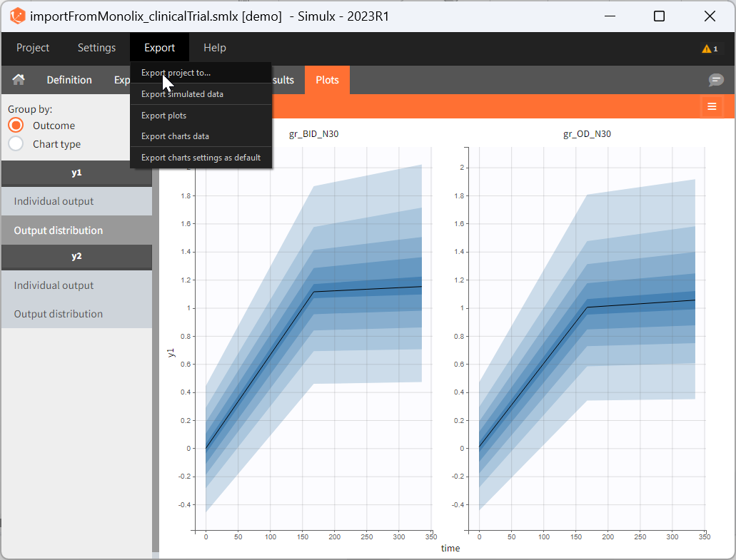736x560 pixels.
Task: Click Export plots in dropdown
Action: pos(163,116)
